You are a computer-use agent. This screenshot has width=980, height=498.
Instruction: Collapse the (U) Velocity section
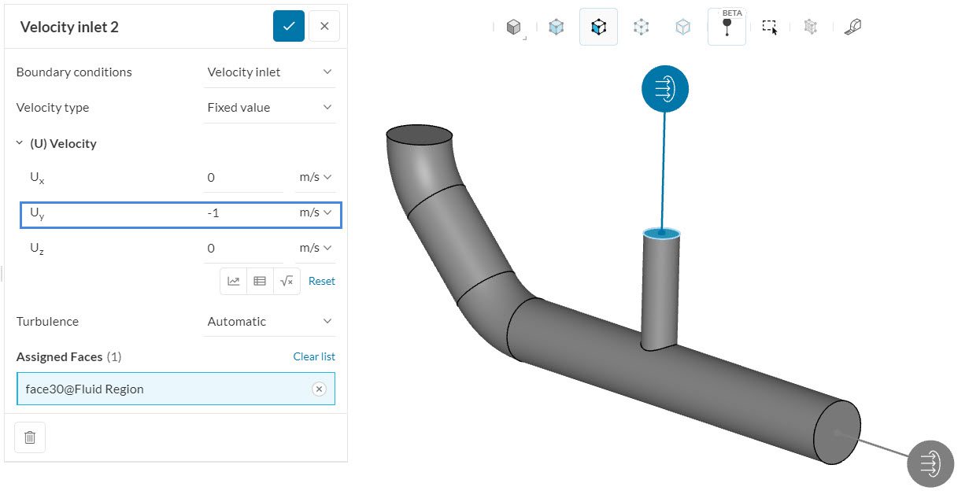(x=20, y=144)
